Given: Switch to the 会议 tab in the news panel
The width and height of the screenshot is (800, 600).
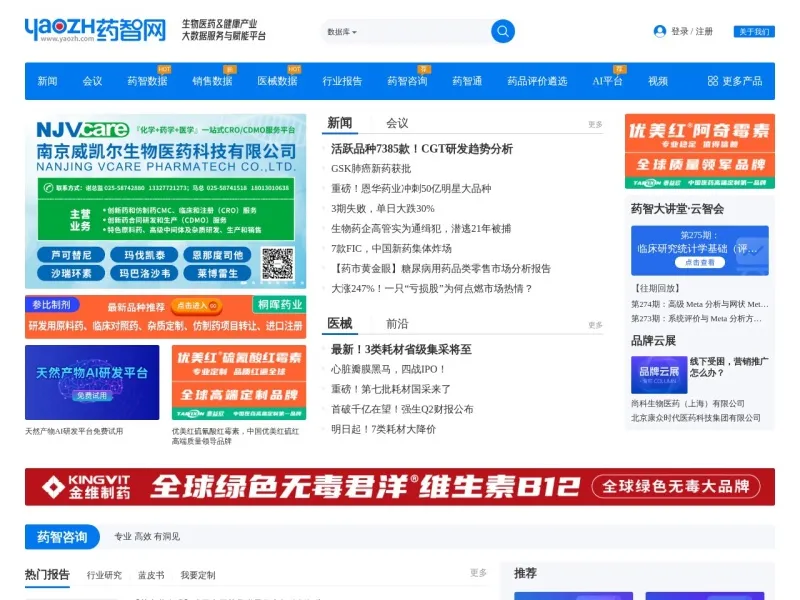Looking at the screenshot, I should (x=397, y=123).
